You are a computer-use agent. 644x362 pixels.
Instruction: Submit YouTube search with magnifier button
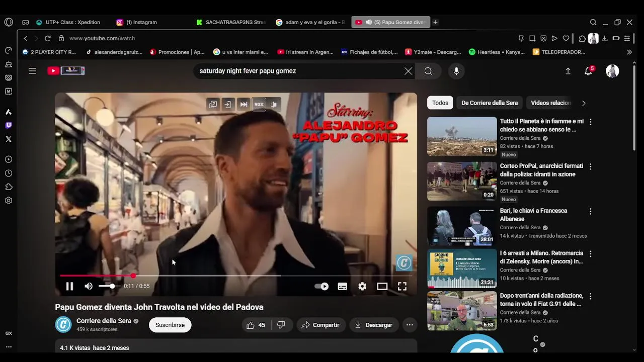point(428,71)
